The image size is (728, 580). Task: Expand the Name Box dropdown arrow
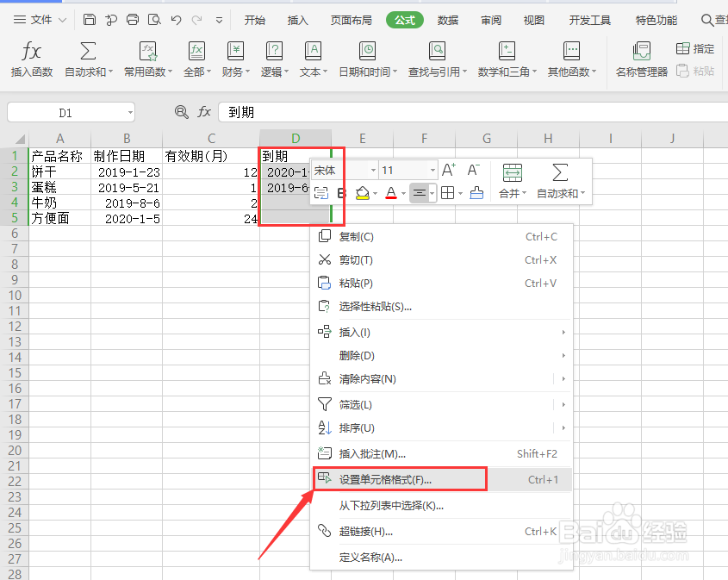(x=130, y=112)
